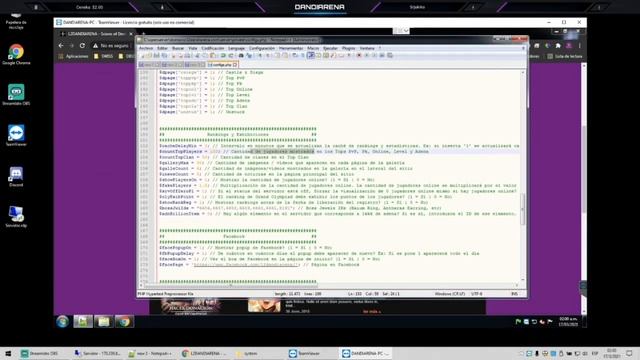Screen dimensions: 640x360
Task: Open the Vista menu in Notepad++
Action: [193, 48]
